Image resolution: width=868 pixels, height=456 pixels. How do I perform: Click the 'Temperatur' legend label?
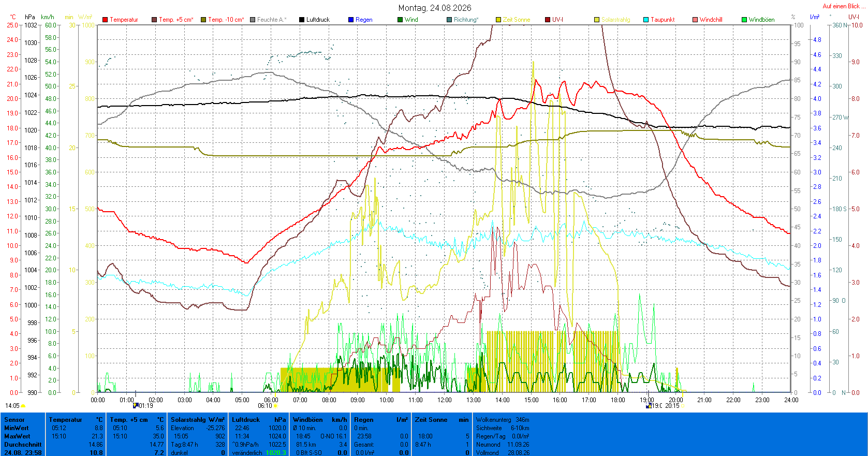124,20
